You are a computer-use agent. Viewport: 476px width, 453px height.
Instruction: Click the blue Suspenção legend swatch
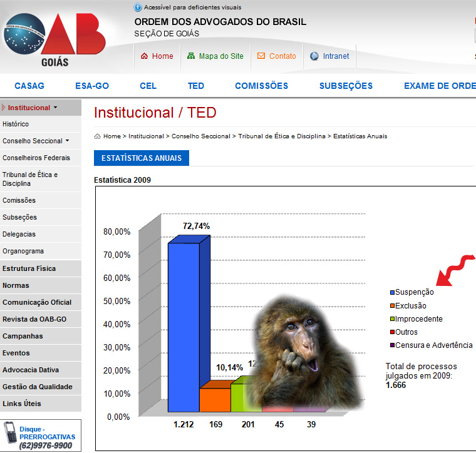tap(392, 293)
